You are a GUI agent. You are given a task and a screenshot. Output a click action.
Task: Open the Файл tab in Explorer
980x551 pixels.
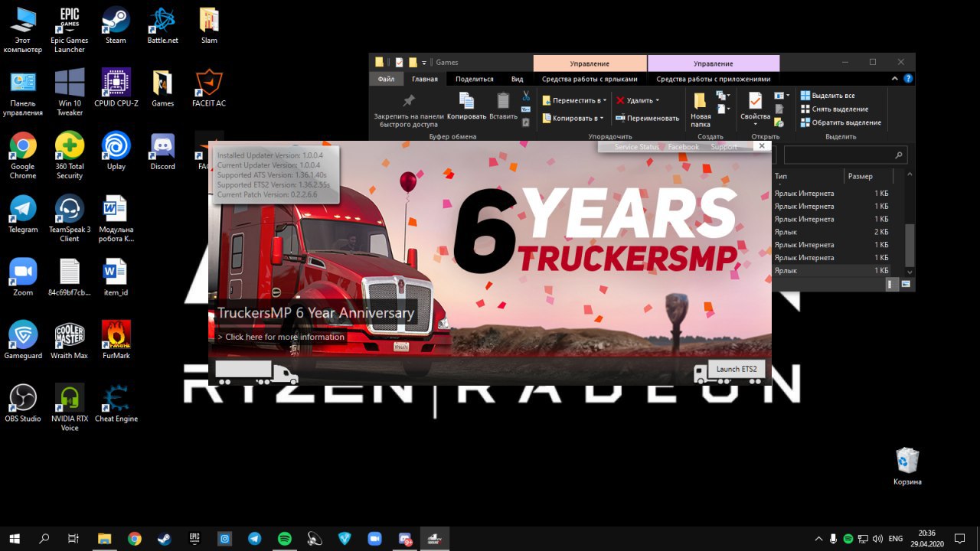tap(386, 79)
